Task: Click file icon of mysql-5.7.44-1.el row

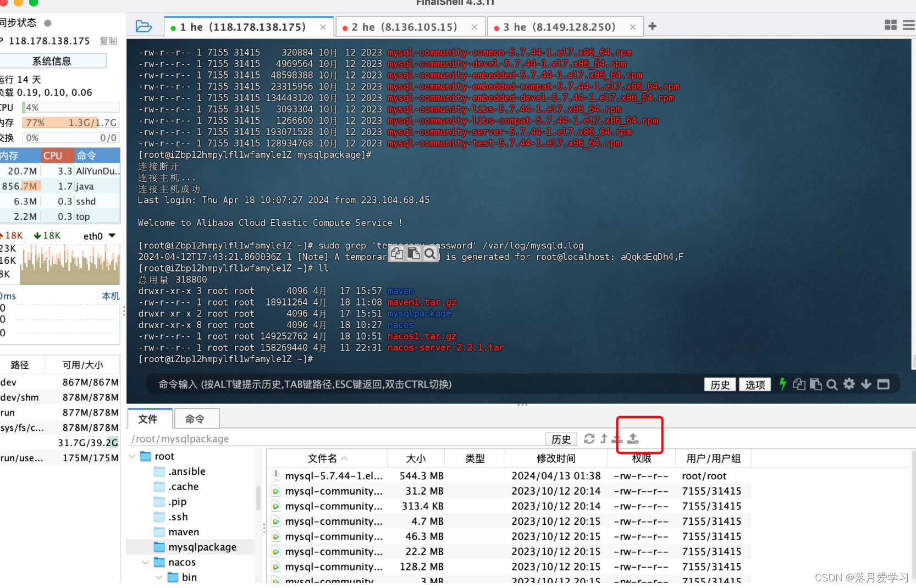Action: (x=276, y=476)
